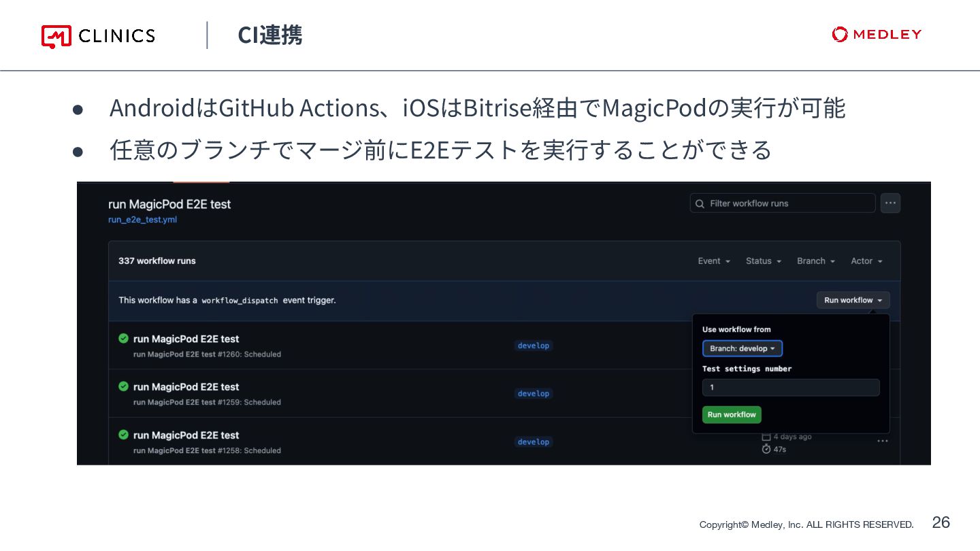980x551 pixels.
Task: Open the workflow run #1258 title link
Action: coord(186,435)
